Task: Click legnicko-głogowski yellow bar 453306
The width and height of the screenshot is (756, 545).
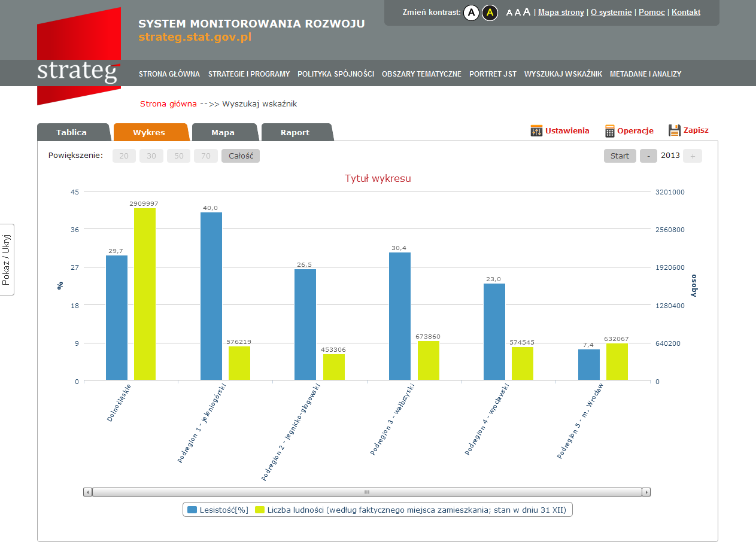Action: coord(334,367)
